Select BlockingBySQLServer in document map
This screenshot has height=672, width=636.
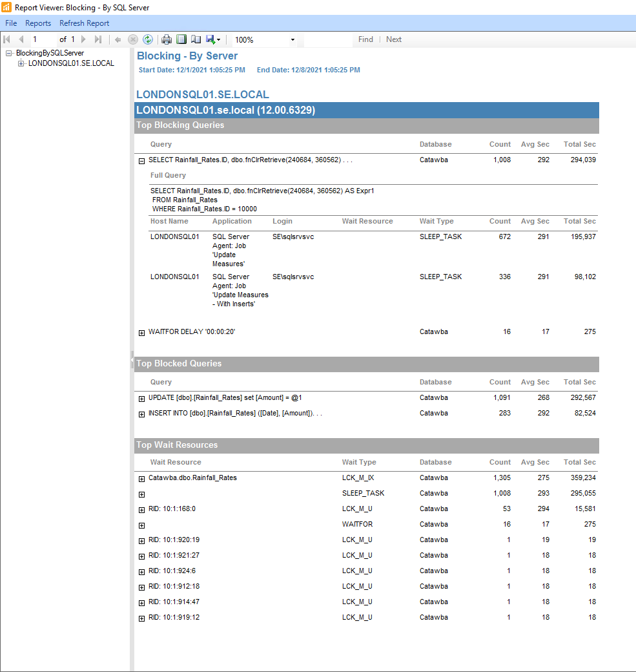[x=50, y=53]
